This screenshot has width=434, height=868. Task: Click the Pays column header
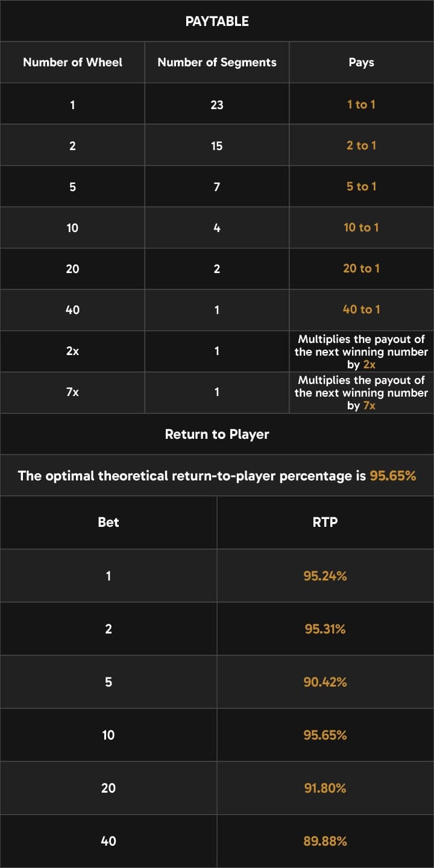coord(362,62)
